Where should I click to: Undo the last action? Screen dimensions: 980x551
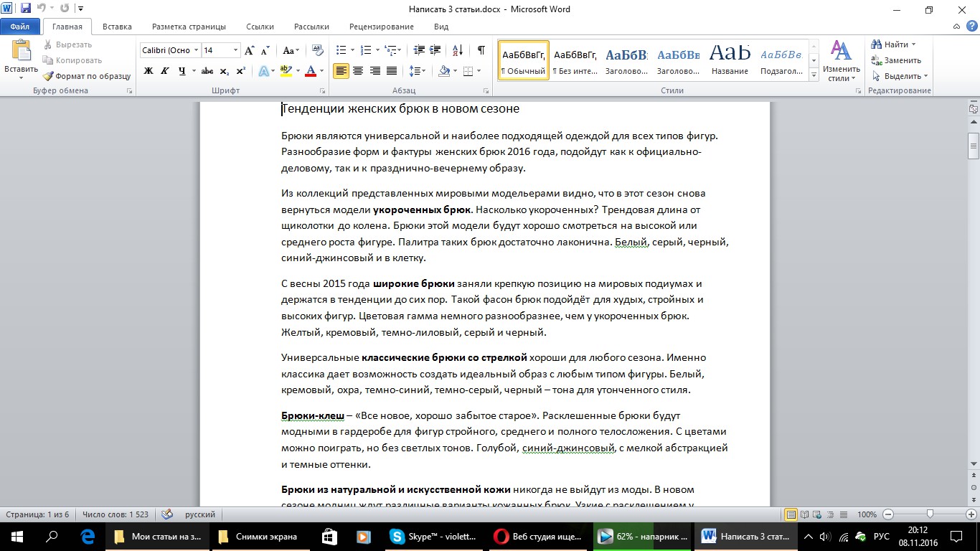pos(42,9)
